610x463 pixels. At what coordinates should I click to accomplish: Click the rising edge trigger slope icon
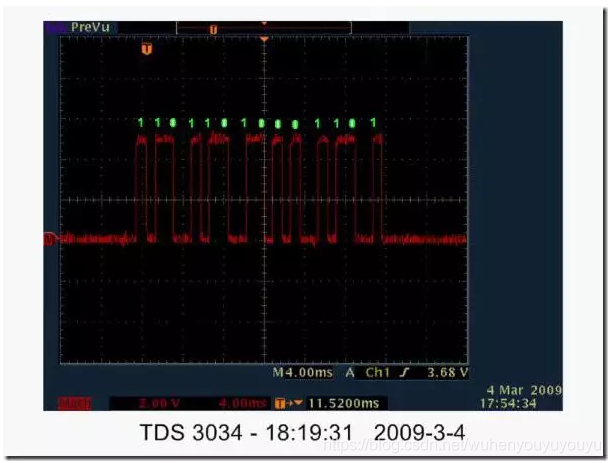405,373
